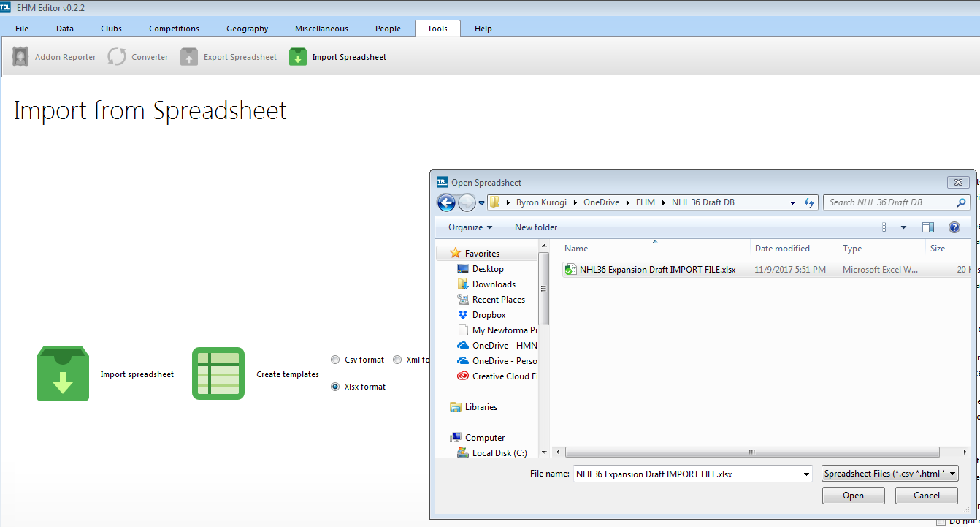980x527 pixels.
Task: Expand the address bar previous locations dropdown
Action: (x=793, y=202)
